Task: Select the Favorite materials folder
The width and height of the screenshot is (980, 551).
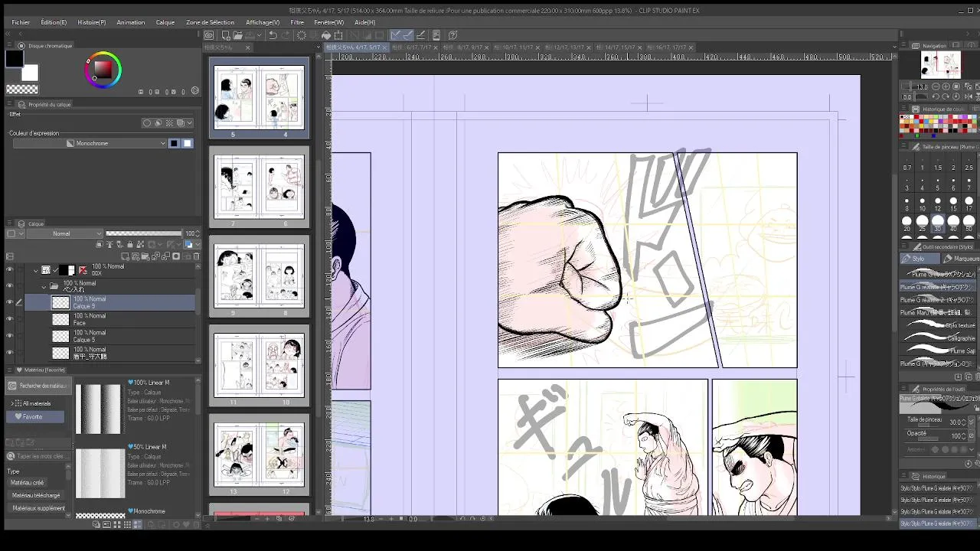Action: tap(35, 417)
